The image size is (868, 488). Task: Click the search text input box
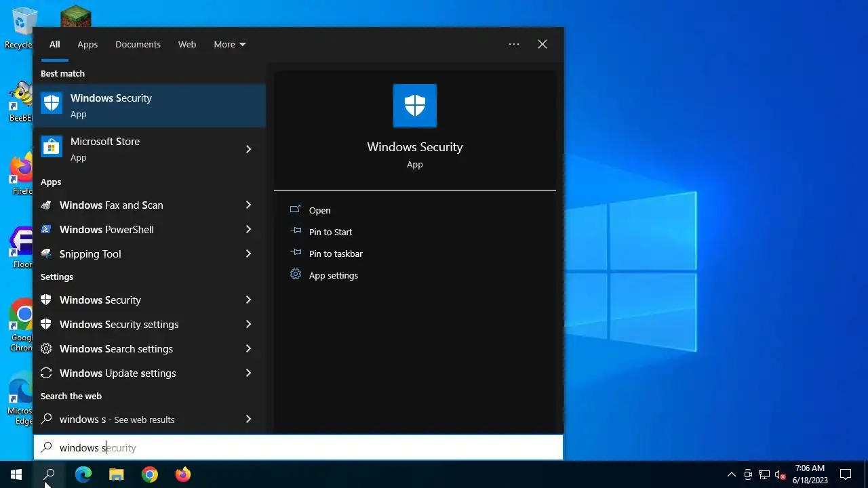click(x=298, y=447)
